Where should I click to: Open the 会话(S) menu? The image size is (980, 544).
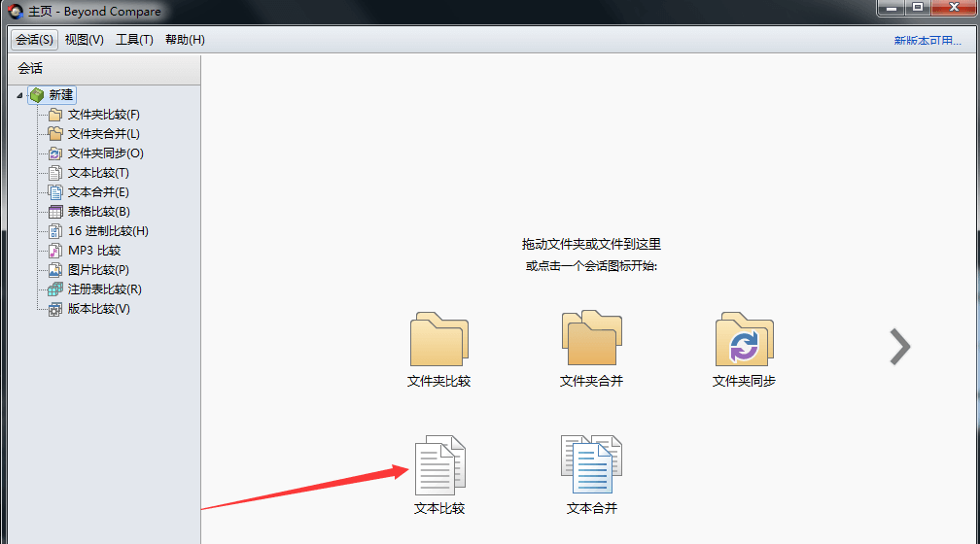pos(35,40)
